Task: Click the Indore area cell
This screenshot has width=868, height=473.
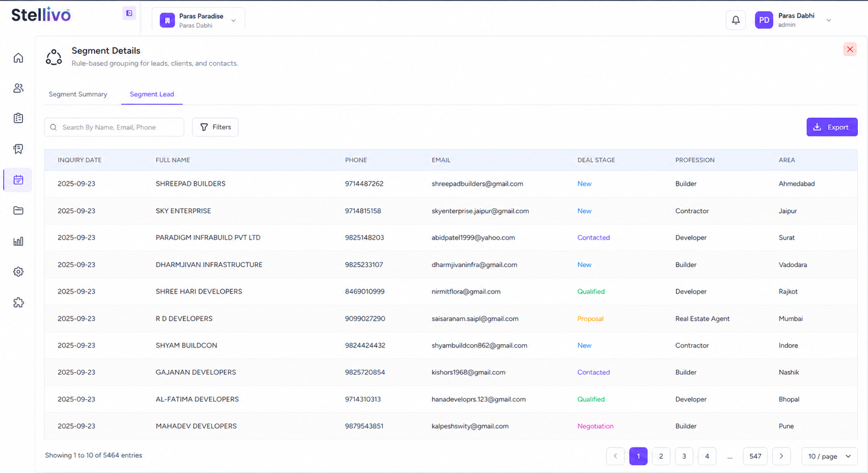Action: coord(788,345)
